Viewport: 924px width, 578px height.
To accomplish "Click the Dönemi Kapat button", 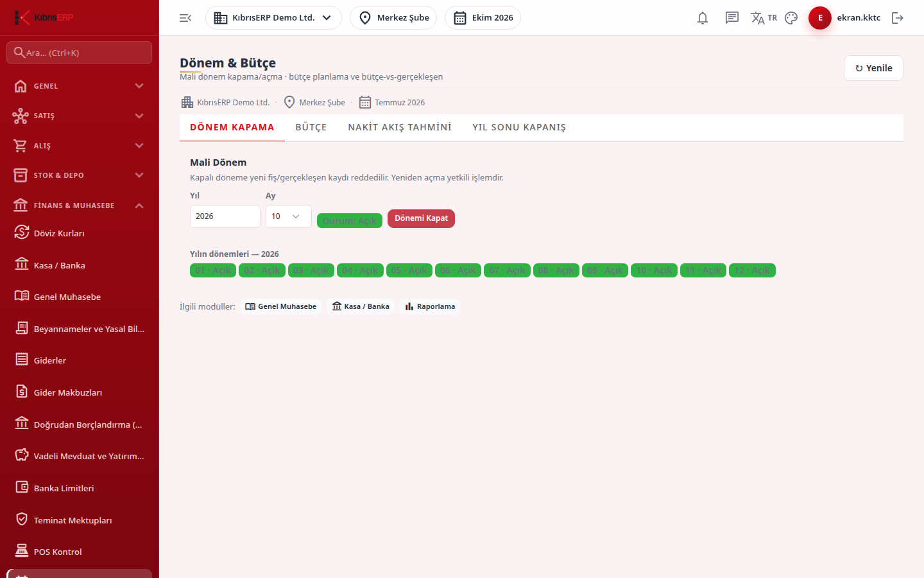I will click(421, 218).
